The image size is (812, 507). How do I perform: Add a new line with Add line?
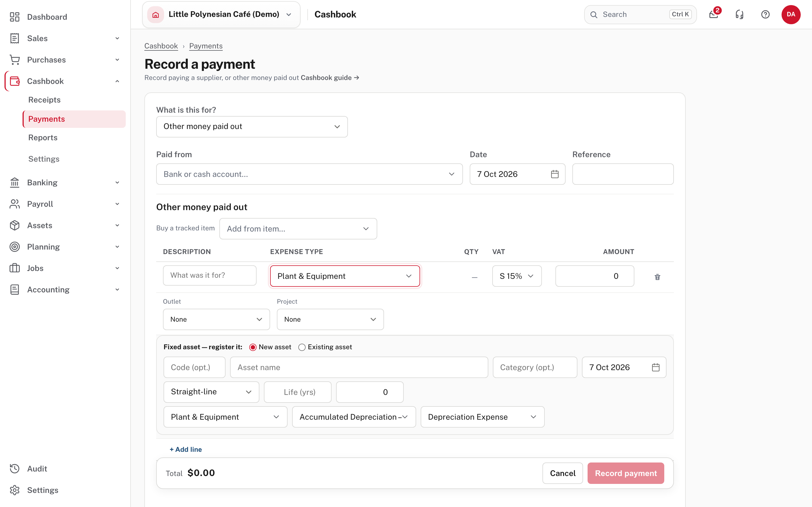(x=186, y=449)
